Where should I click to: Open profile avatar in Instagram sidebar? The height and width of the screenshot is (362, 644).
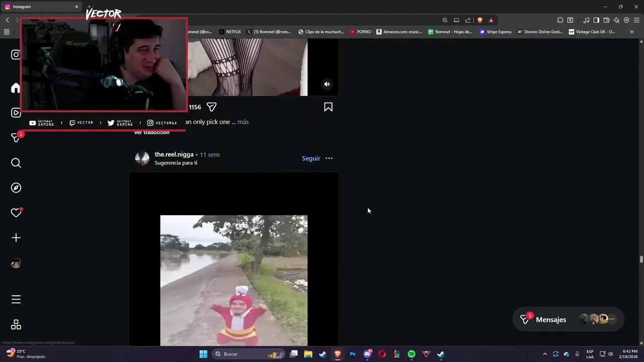(16, 263)
